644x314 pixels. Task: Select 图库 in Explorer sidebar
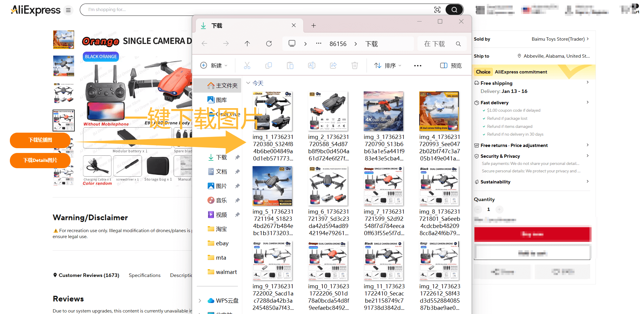(x=217, y=100)
